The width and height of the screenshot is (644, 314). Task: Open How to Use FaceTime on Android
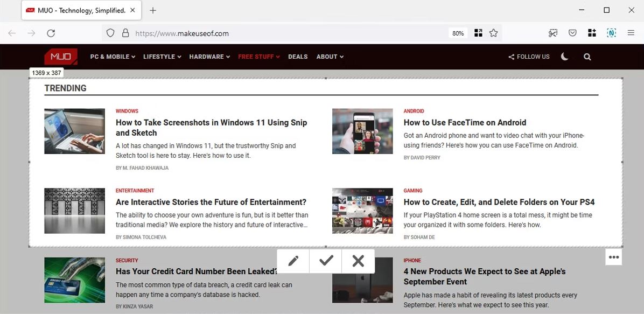tap(465, 122)
